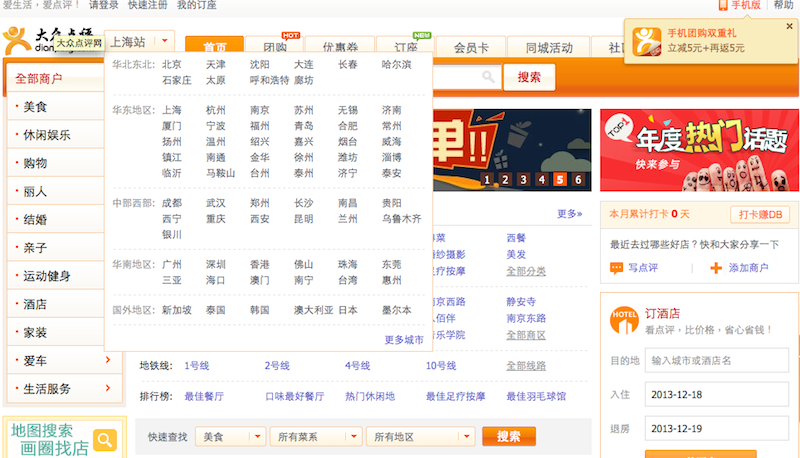Image resolution: width=800 pixels, height=458 pixels.
Task: Go to banner slide 1
Action: pos(487,180)
